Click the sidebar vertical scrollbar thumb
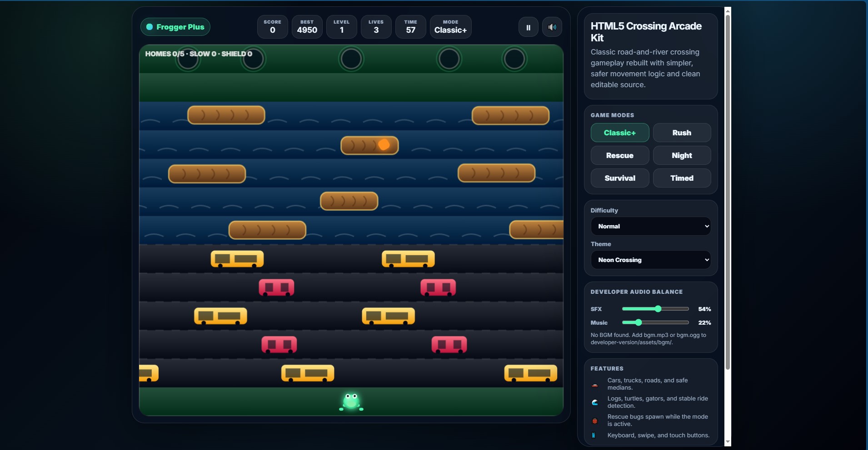This screenshot has width=868, height=450. 728,192
